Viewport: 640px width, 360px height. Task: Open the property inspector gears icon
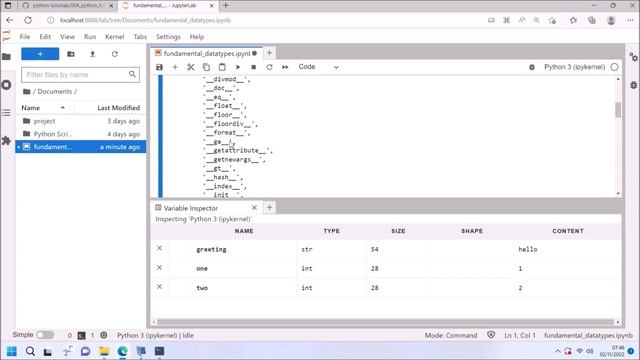[x=633, y=58]
